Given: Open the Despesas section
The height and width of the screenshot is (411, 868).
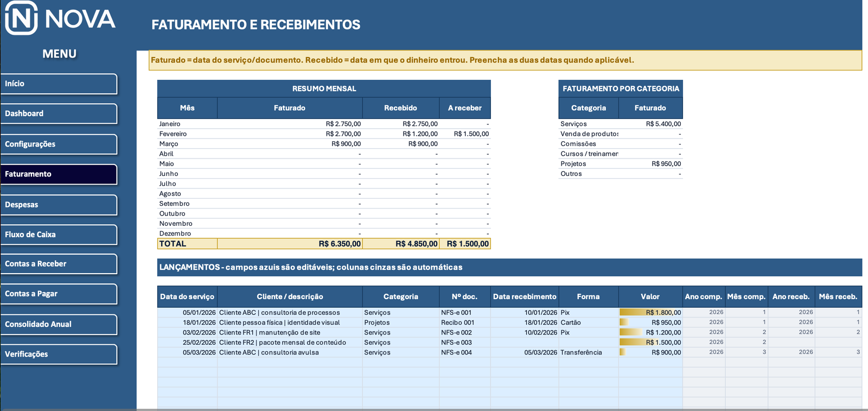Looking at the screenshot, I should click(x=59, y=205).
